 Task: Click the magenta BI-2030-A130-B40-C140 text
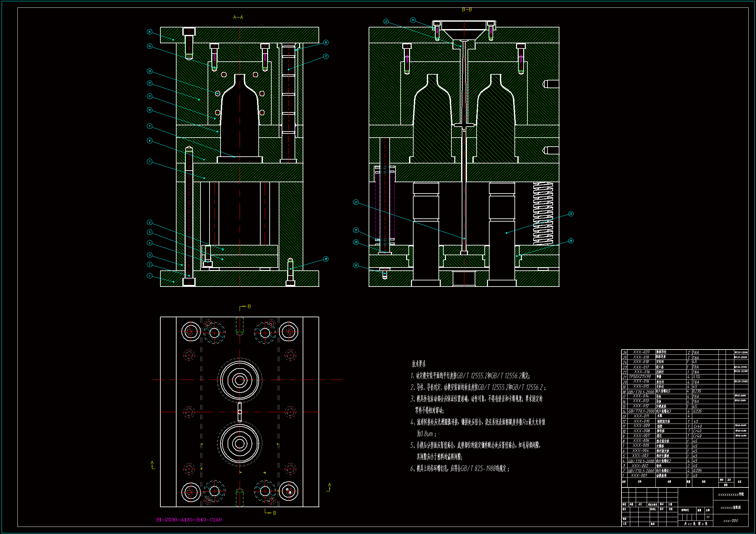tap(189, 520)
